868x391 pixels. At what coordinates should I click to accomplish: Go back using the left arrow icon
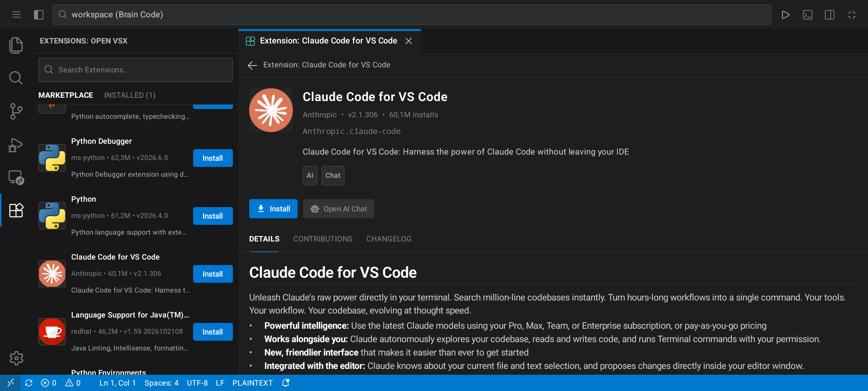252,65
